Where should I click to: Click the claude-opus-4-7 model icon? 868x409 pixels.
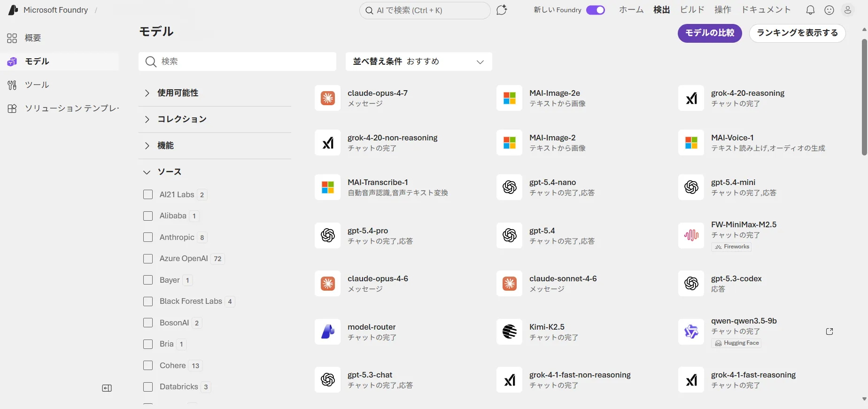328,98
